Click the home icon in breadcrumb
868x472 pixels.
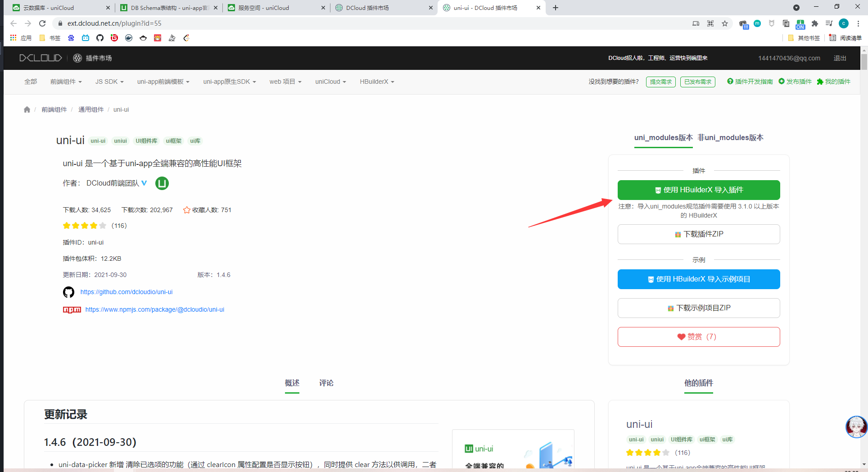point(27,109)
